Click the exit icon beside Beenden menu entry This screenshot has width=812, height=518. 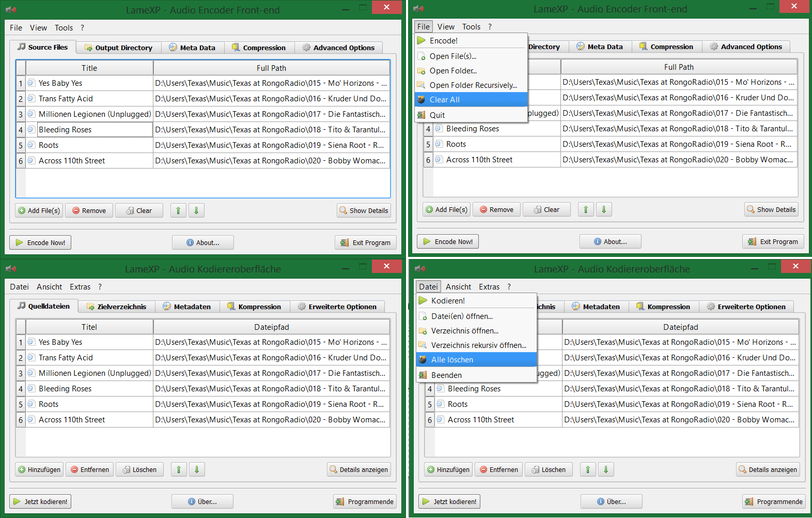coord(423,375)
